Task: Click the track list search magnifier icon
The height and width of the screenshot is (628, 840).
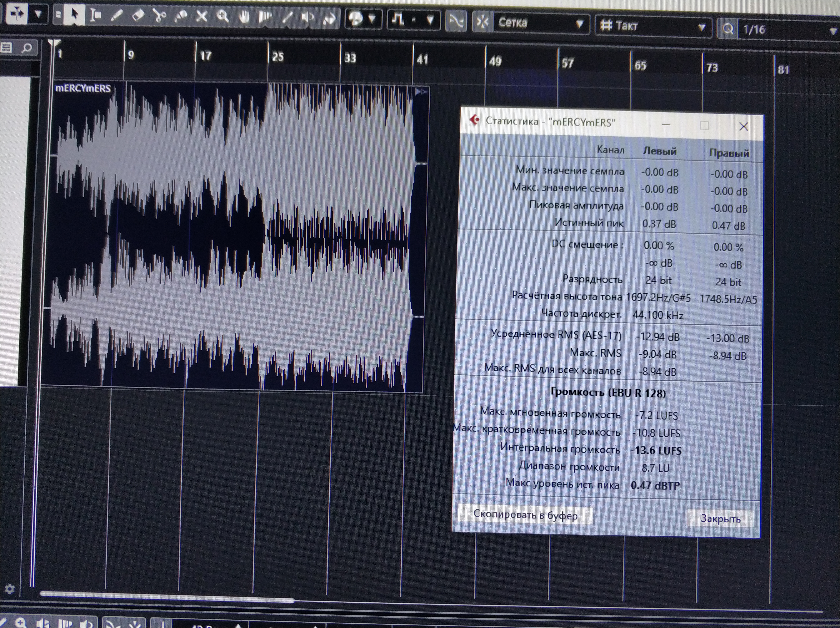Action: (27, 48)
